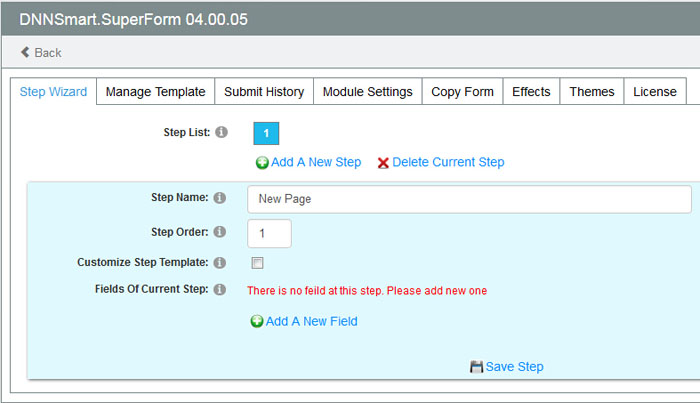Screen dimensions: 700x403
Task: Click Add A New Step link
Action: pyautogui.click(x=316, y=162)
